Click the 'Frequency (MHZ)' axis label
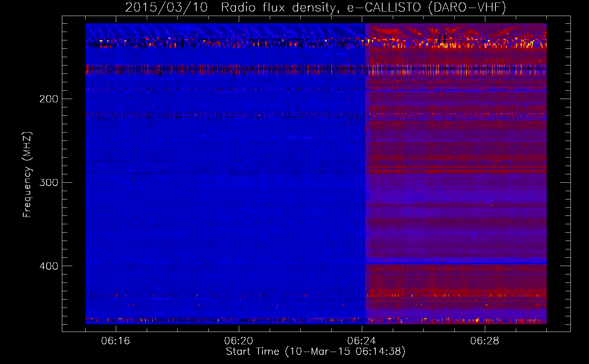 coord(27,175)
